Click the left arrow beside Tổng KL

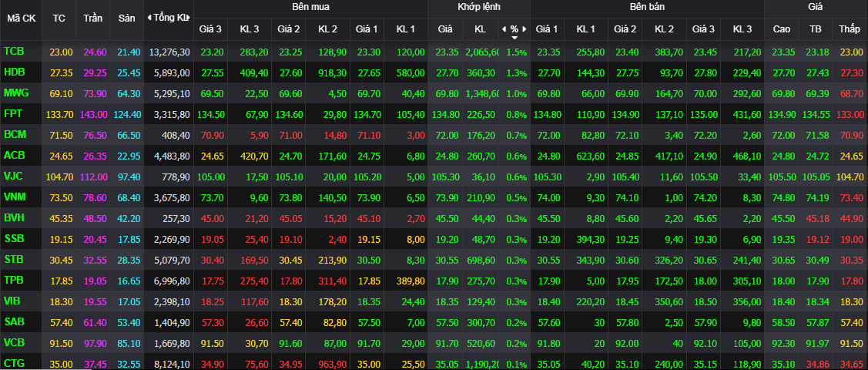coord(149,18)
